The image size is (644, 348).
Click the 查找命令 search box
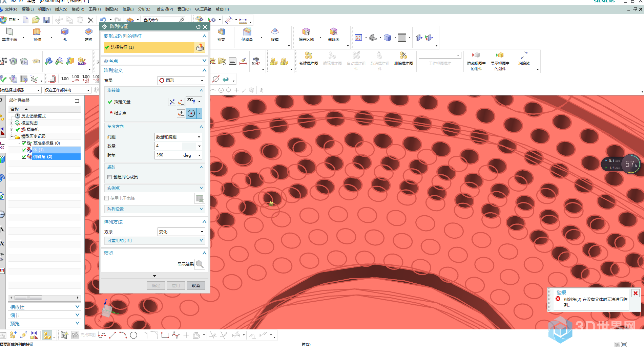(x=164, y=20)
